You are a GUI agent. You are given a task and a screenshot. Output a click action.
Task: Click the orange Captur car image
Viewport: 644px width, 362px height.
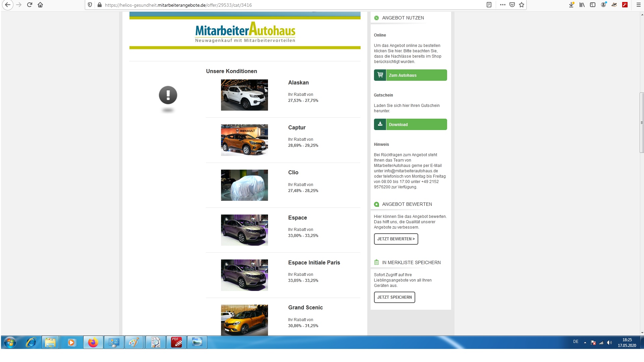pyautogui.click(x=244, y=140)
